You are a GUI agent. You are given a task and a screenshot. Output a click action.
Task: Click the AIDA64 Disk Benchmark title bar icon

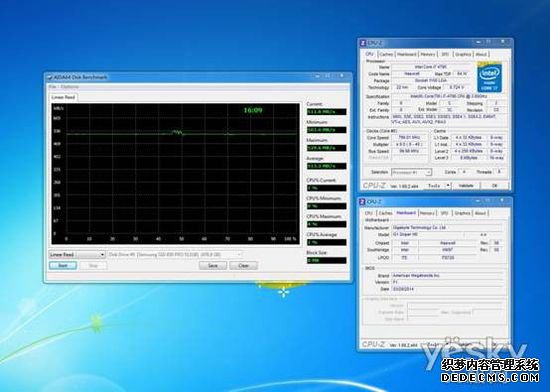pyautogui.click(x=49, y=77)
